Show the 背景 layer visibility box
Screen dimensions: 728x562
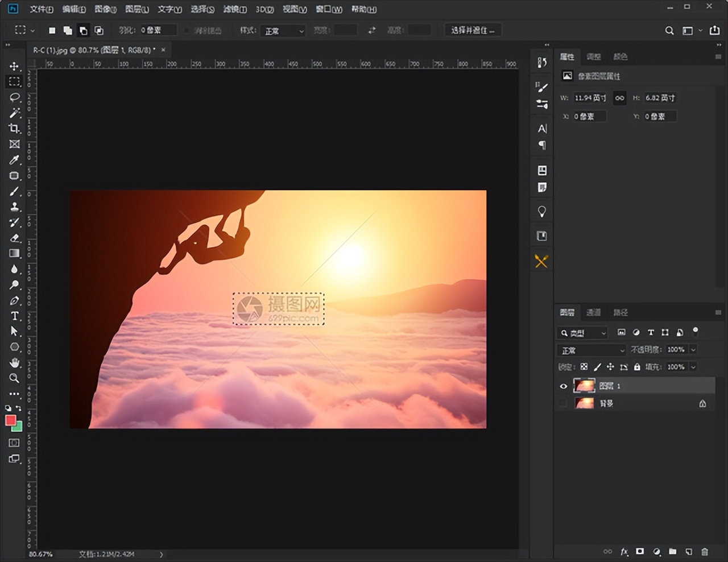(563, 403)
